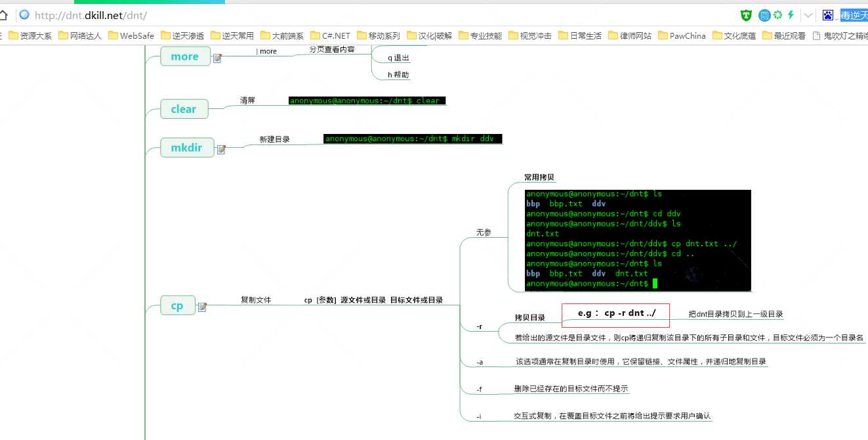
Task: Open the 视觉冲击 bookmark folder
Action: (530, 35)
